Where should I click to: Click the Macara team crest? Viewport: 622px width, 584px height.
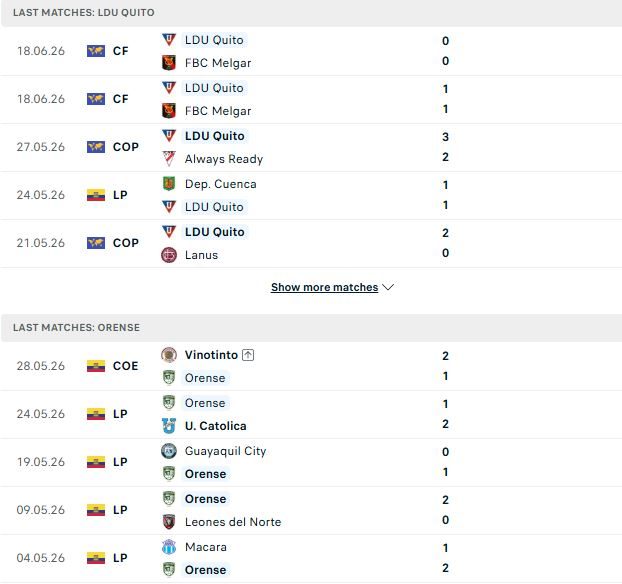(x=169, y=547)
